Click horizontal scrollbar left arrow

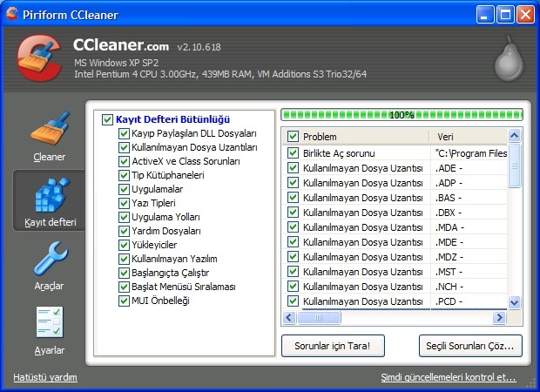pyautogui.click(x=290, y=317)
